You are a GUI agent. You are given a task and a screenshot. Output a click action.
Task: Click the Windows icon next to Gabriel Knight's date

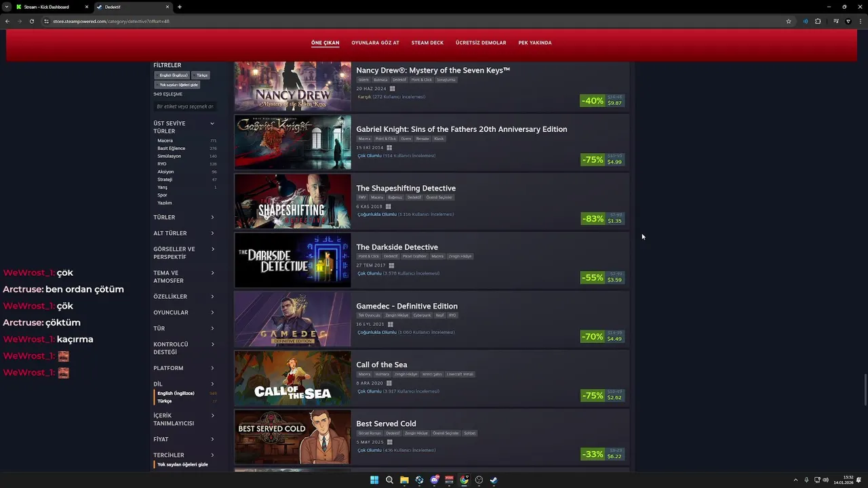click(x=389, y=147)
